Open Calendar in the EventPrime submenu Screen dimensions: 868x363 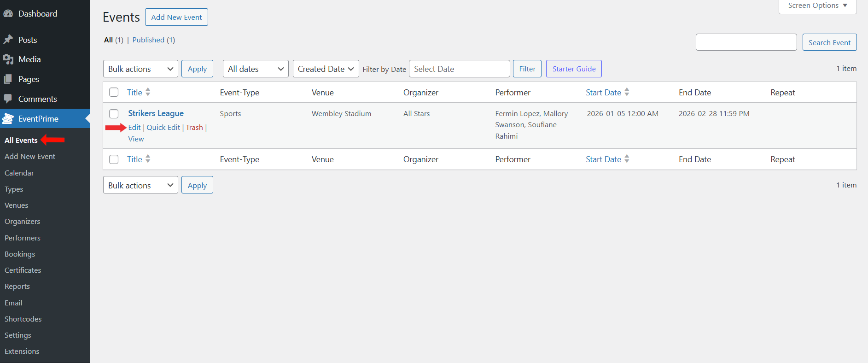pyautogui.click(x=19, y=173)
